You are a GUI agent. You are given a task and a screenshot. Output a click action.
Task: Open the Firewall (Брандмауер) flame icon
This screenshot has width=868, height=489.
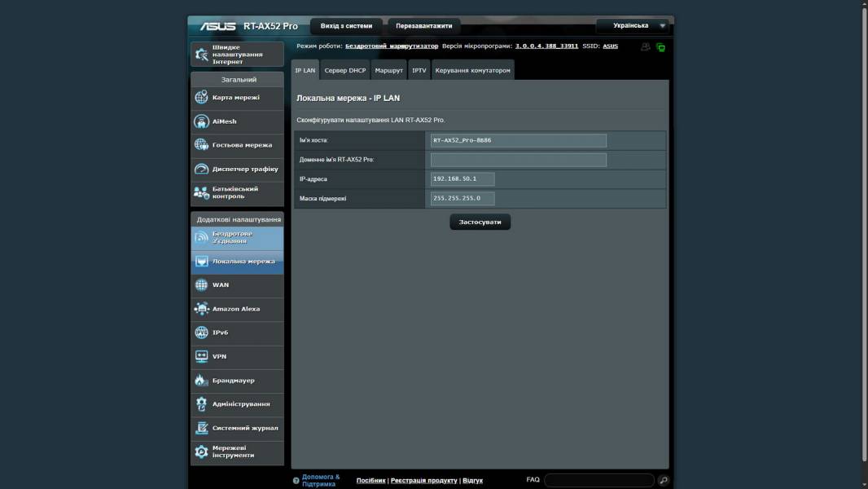point(201,381)
